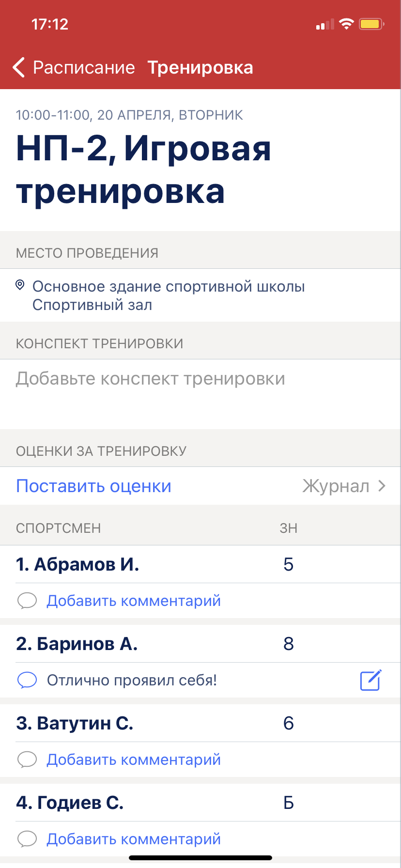Add comment for Годиев С.
Image resolution: width=401 pixels, height=868 pixels.
tap(134, 839)
